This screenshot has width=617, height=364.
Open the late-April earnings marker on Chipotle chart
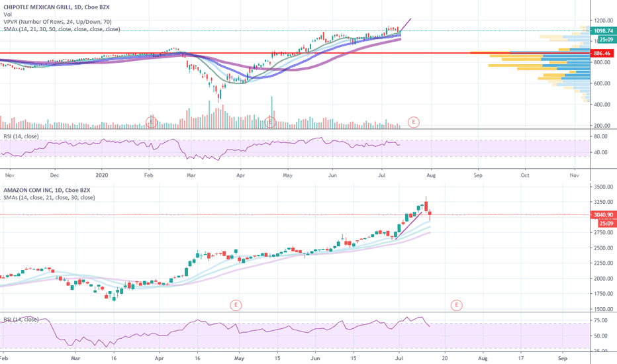[270, 122]
